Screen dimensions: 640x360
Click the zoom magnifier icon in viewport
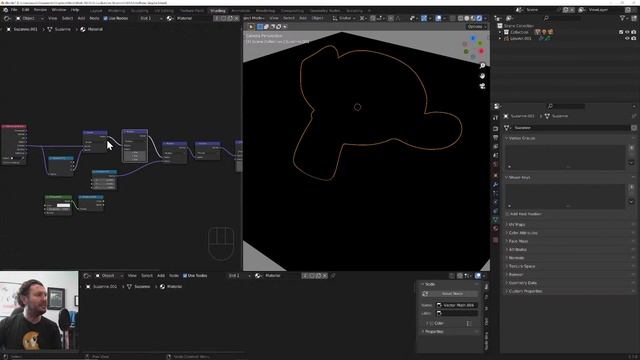(x=482, y=66)
